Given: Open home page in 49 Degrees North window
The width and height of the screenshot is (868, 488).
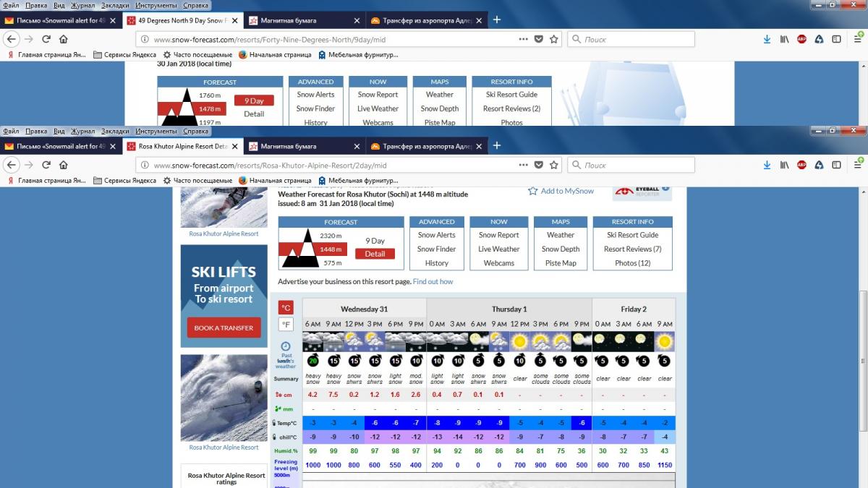Looking at the screenshot, I should tap(64, 40).
